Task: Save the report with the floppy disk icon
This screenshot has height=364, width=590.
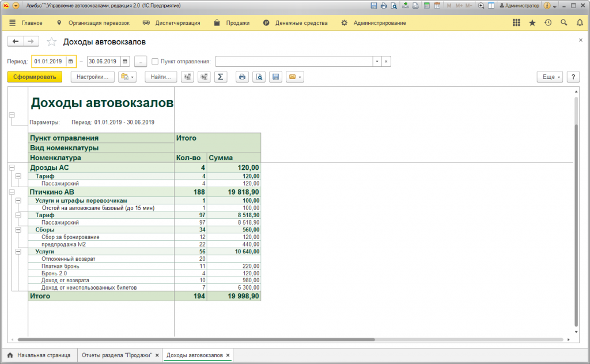Action: (x=276, y=77)
